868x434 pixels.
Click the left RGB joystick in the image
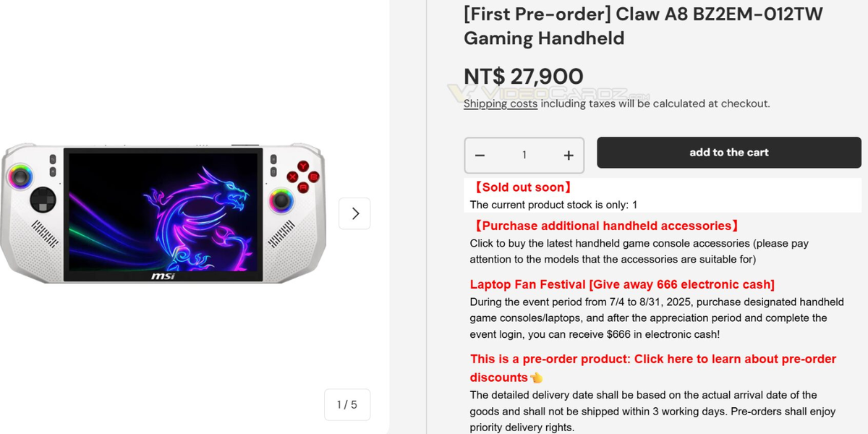click(18, 176)
